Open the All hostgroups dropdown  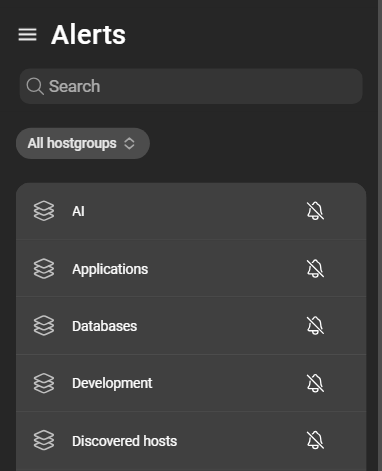point(83,143)
